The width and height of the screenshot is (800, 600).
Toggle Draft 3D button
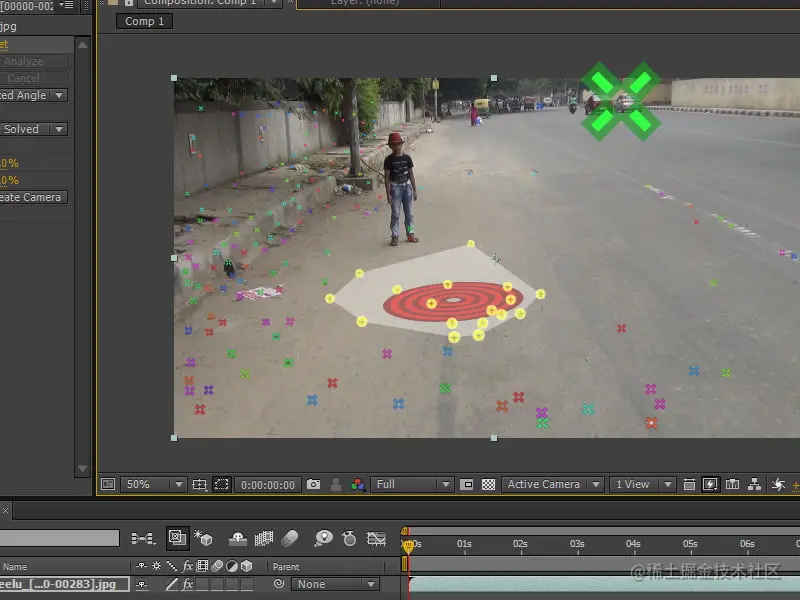click(203, 538)
